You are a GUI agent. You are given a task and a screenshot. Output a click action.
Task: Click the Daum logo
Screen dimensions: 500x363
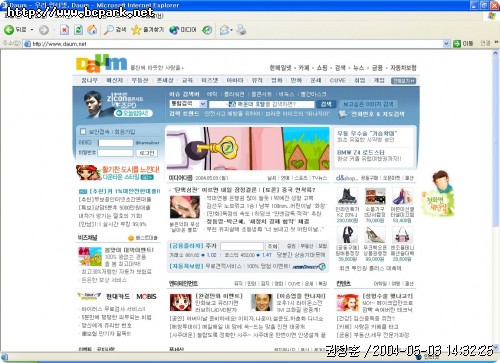[x=102, y=63]
